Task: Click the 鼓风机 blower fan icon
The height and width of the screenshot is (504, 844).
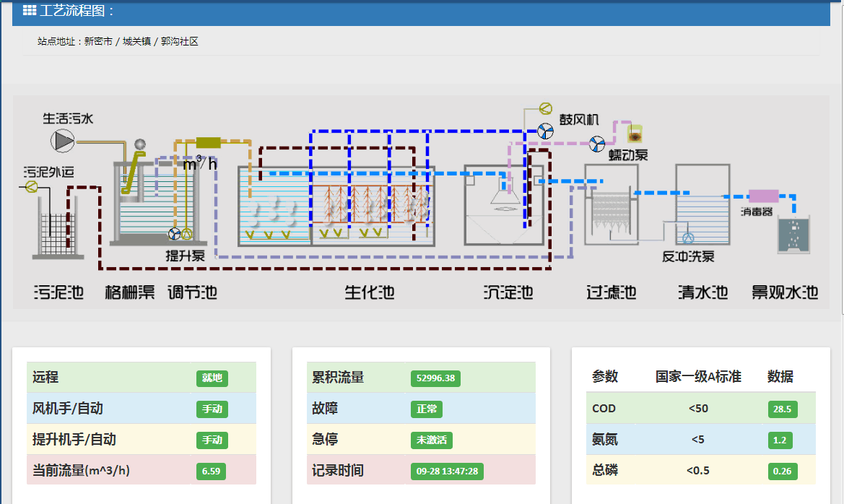Action: click(545, 131)
